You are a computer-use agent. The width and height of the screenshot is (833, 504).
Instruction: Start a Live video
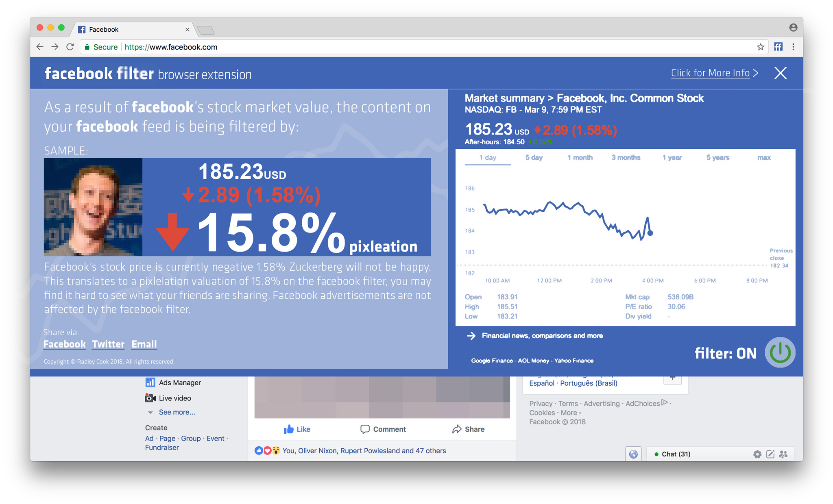pyautogui.click(x=150, y=398)
